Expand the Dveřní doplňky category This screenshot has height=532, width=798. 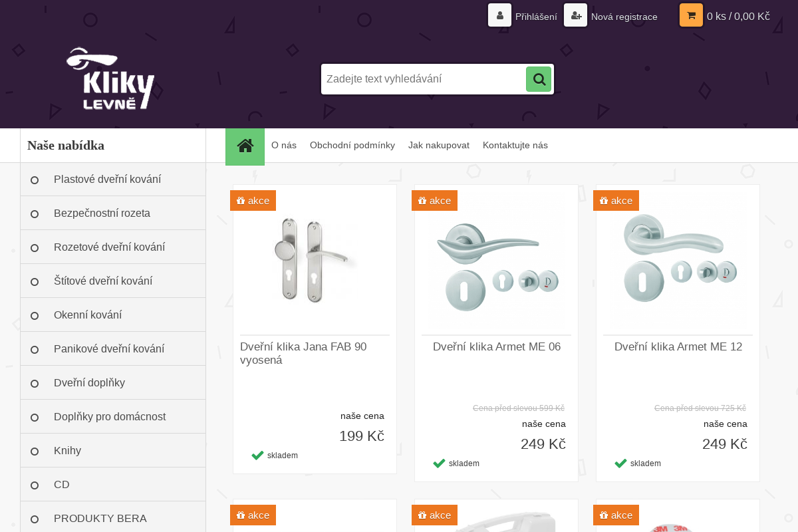pyautogui.click(x=89, y=383)
